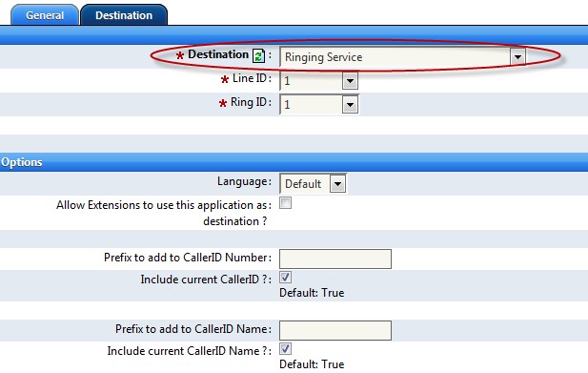Click the Line ID field label
The height and width of the screenshot is (373, 588).
(250, 78)
